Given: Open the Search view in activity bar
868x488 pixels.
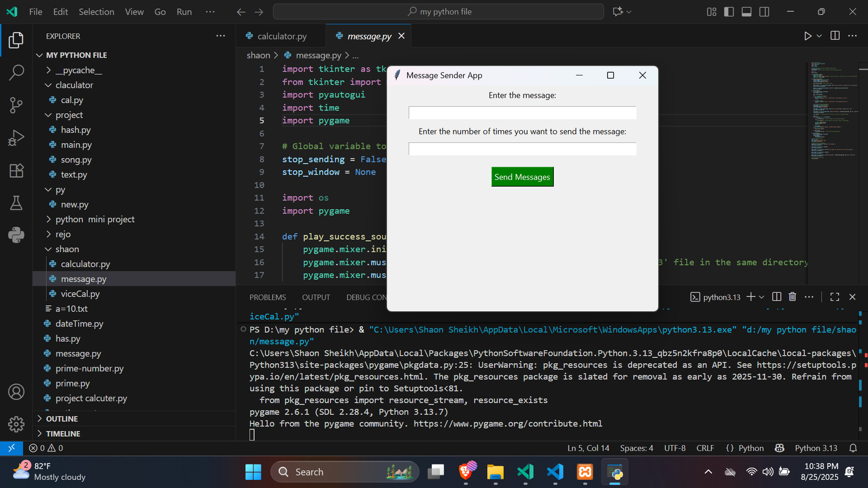Looking at the screenshot, I should [16, 72].
